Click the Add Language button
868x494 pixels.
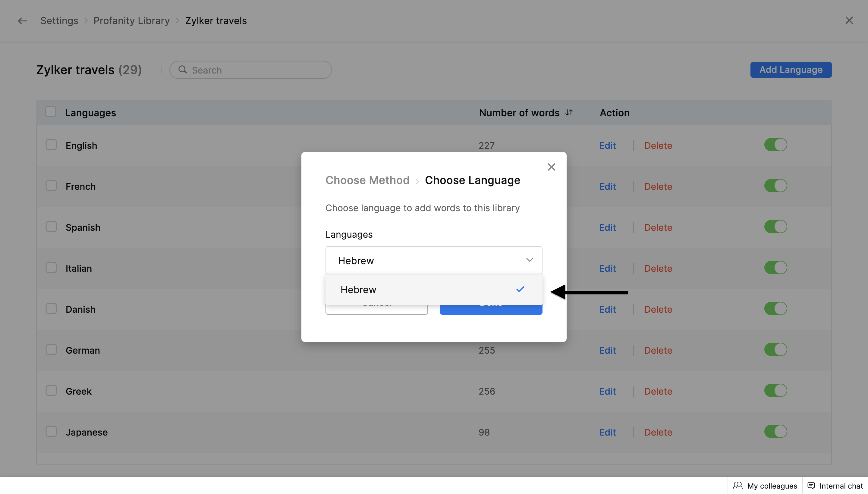[x=791, y=70]
